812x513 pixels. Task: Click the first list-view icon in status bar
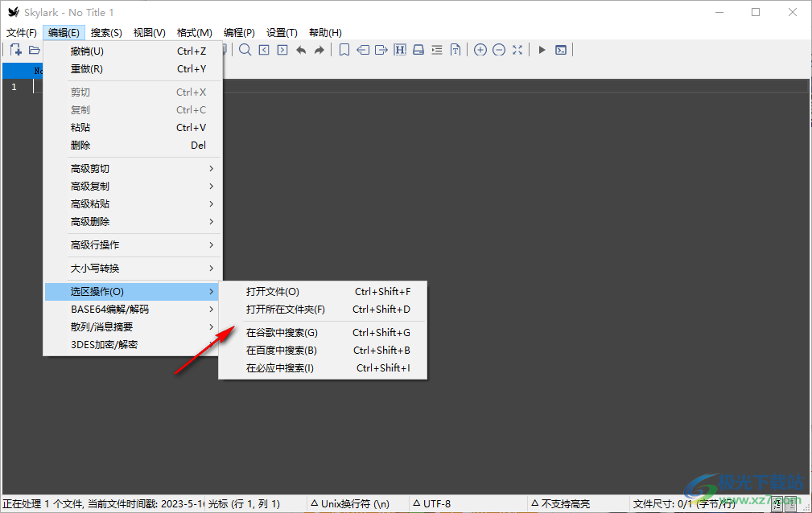point(777,503)
